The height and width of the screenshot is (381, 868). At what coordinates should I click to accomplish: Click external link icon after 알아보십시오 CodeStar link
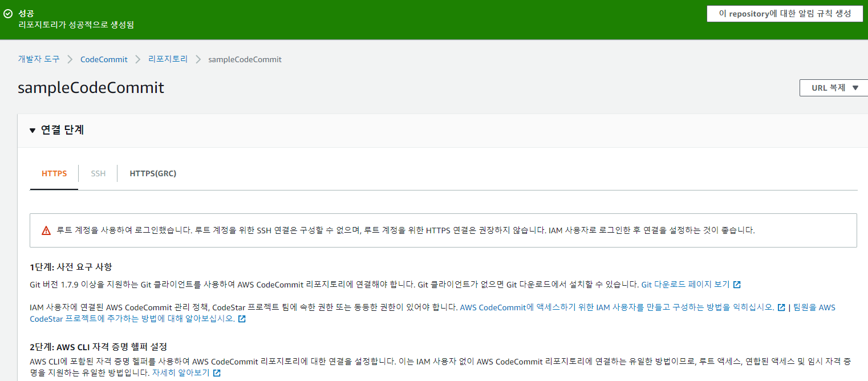click(x=242, y=319)
